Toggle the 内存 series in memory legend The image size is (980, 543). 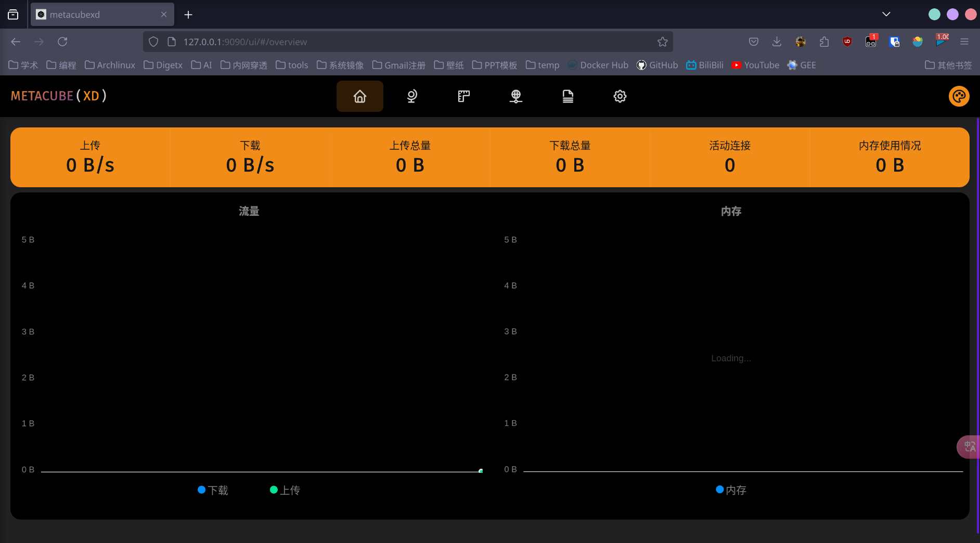coord(731,490)
